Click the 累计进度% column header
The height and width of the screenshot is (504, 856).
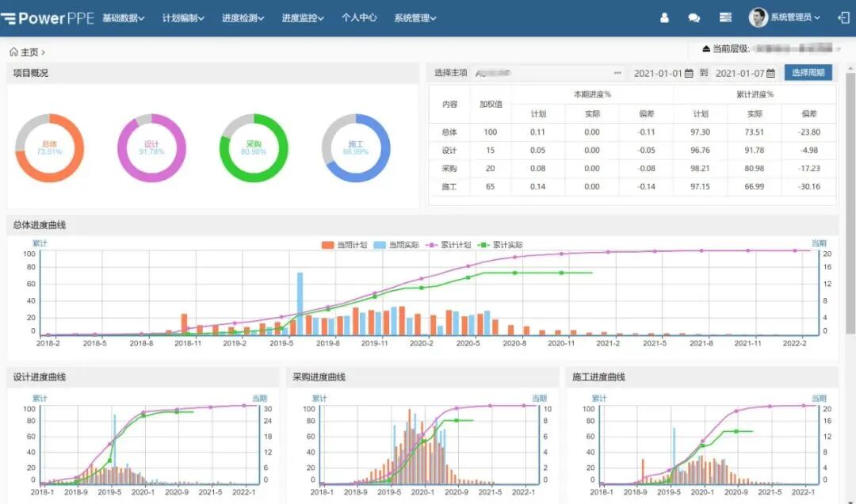(755, 94)
